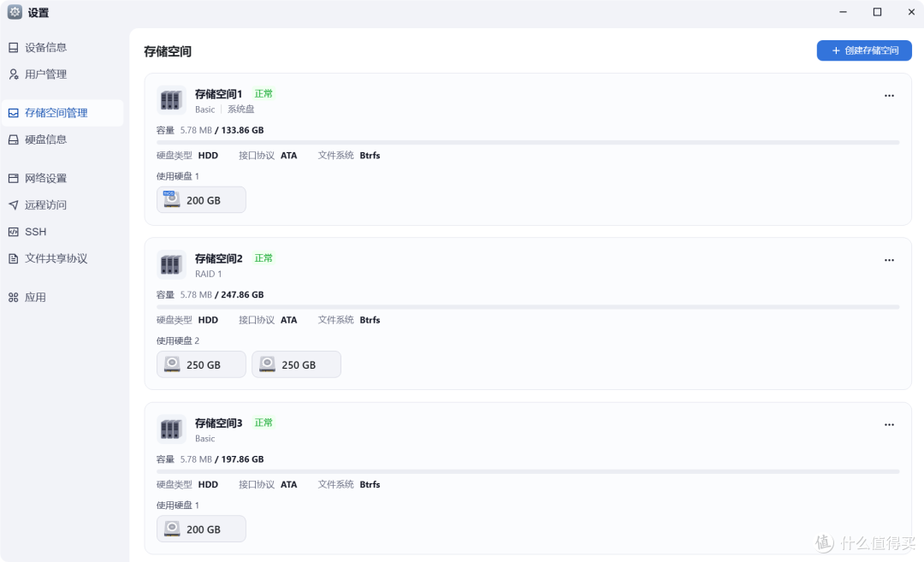Click the SSH terminal icon in sidebar
Screen dimensions: 924x562
[x=14, y=232]
